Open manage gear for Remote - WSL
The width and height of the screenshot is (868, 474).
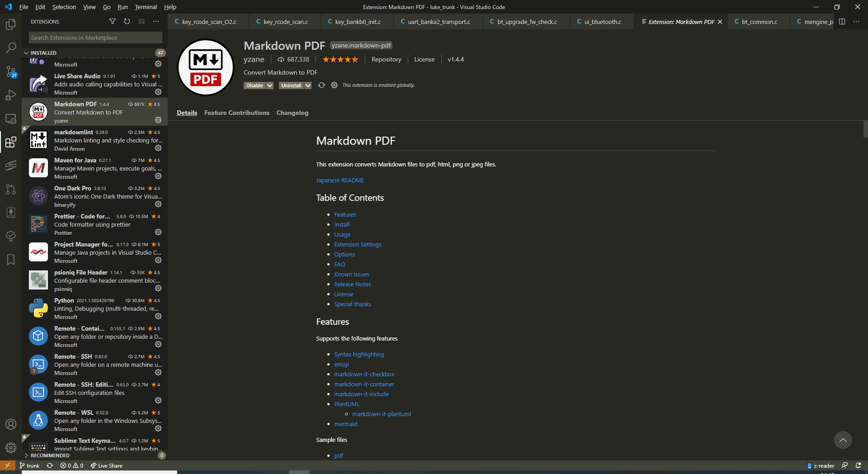(158, 428)
